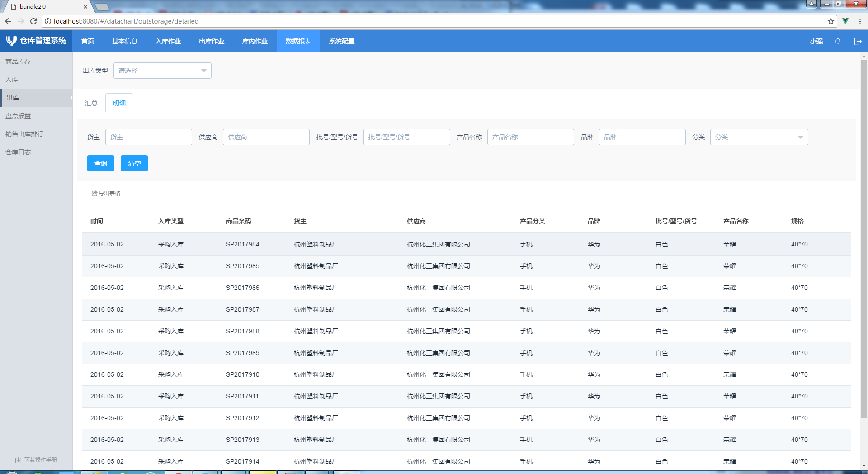Select 出库 in the sidebar
This screenshot has height=474, width=868.
36,98
